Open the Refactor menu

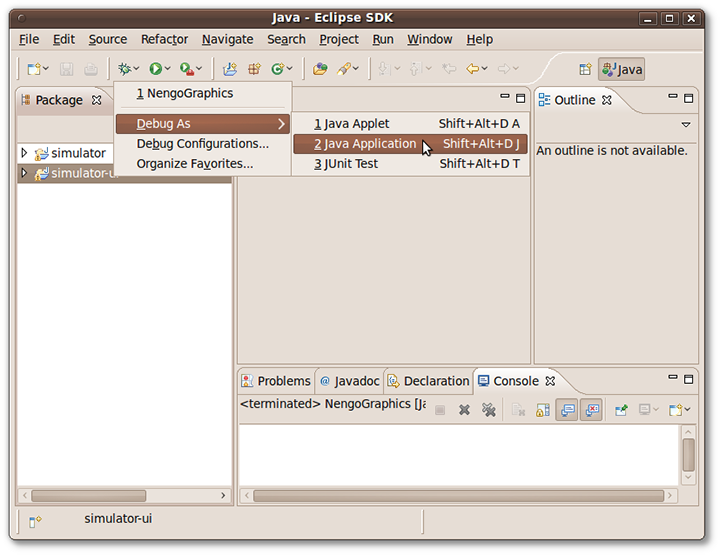click(x=164, y=39)
